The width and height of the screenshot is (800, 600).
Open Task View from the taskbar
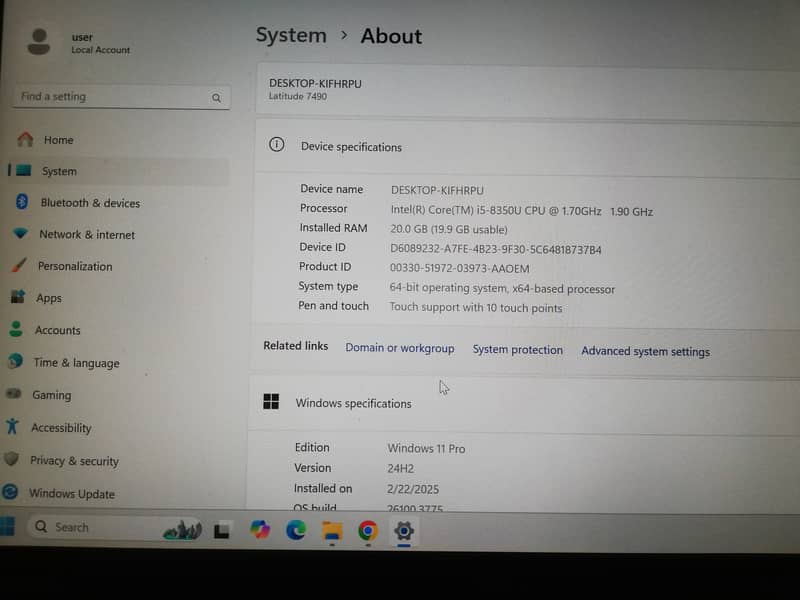click(x=222, y=530)
